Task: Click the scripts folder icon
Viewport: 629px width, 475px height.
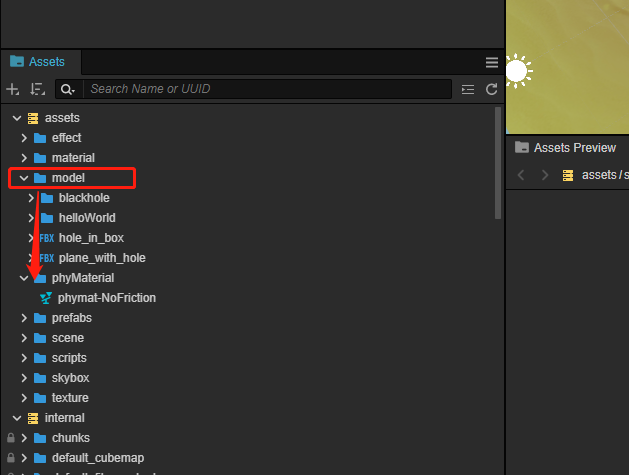Action: [x=40, y=358]
